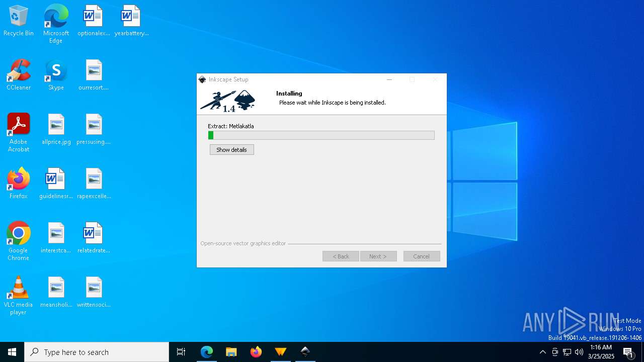This screenshot has width=644, height=362.
Task: Open the Action Center notifications icon
Action: click(628, 352)
